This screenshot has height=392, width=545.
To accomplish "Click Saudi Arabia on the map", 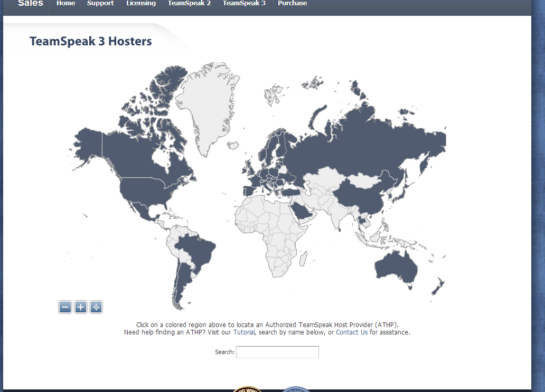I will [302, 213].
